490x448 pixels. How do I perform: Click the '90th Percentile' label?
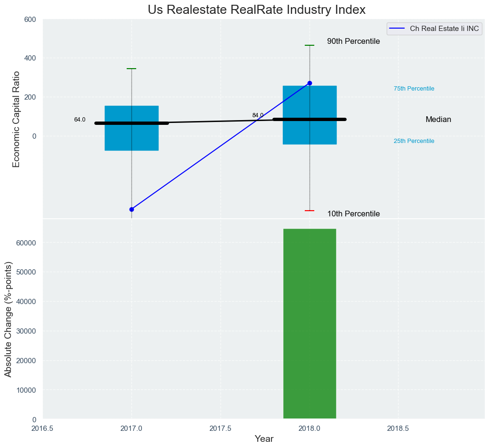point(353,41)
